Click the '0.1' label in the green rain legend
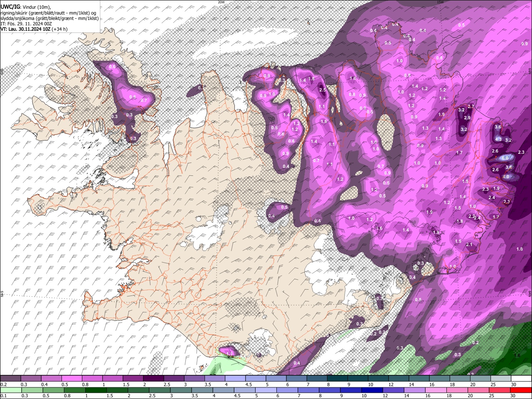 click(3, 396)
